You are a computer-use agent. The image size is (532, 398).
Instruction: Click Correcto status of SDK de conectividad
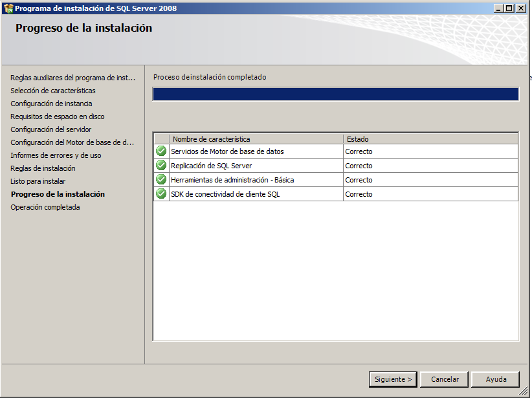(359, 194)
